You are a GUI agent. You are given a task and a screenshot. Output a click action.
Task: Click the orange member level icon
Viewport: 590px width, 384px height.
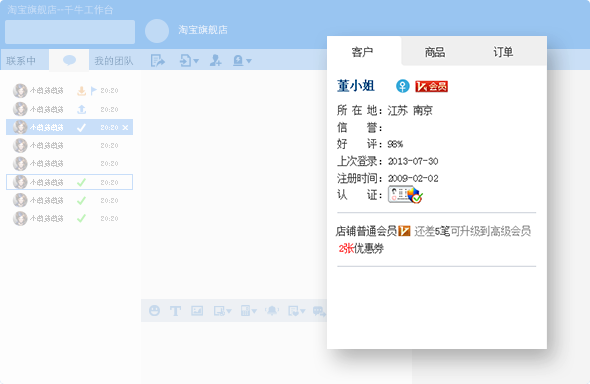[x=404, y=231]
